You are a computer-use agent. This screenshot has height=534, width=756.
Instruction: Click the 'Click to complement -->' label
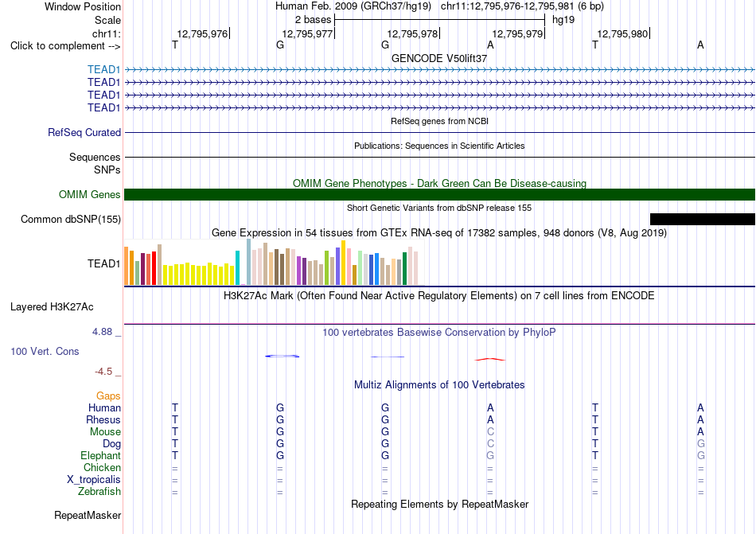pyautogui.click(x=65, y=46)
